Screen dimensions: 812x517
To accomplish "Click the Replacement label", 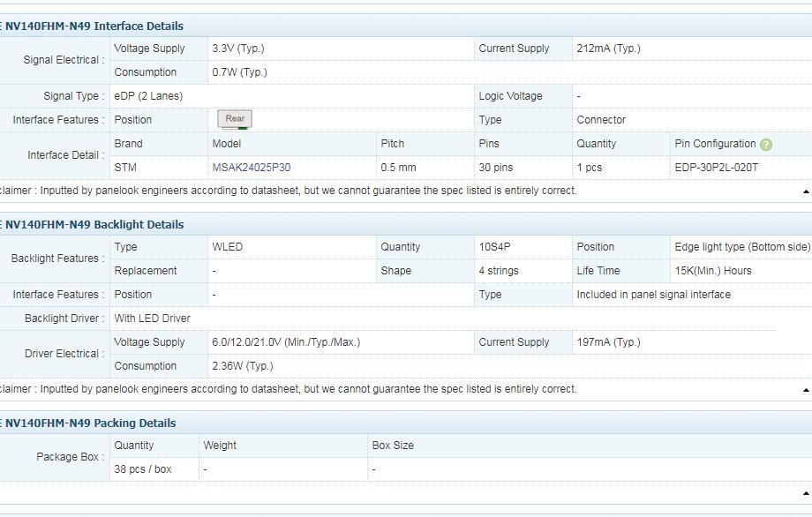I will [x=146, y=271].
